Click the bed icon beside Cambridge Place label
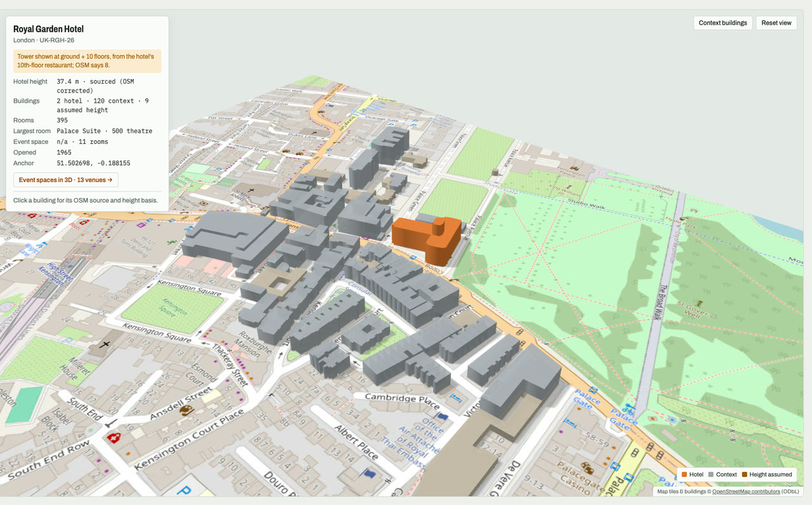This screenshot has width=812, height=505. 456,398
